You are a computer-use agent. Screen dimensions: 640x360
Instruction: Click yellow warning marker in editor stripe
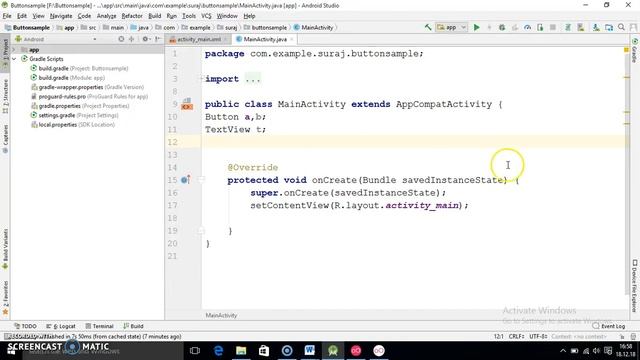(x=626, y=50)
